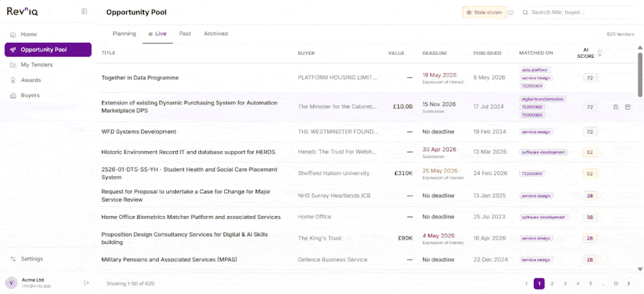Collapse the sidebar with the panel icon

click(x=84, y=11)
